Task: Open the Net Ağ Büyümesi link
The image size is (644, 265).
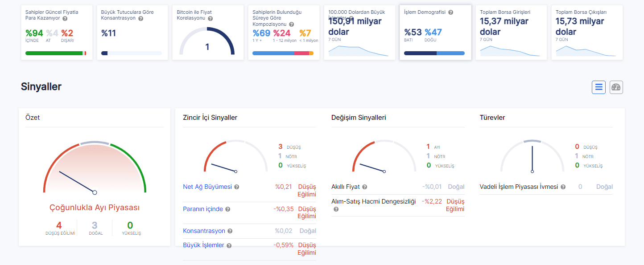Action: tap(207, 187)
